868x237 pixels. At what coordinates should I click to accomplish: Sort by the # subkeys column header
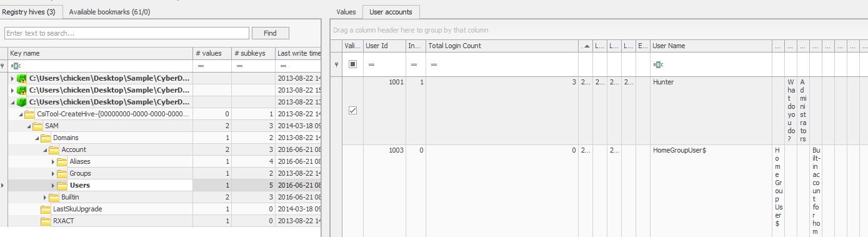point(252,54)
